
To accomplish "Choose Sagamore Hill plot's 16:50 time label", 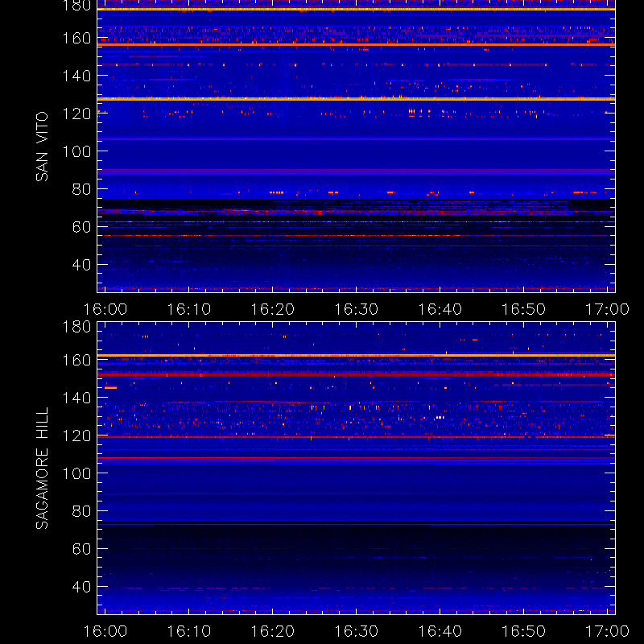I will [x=524, y=631].
